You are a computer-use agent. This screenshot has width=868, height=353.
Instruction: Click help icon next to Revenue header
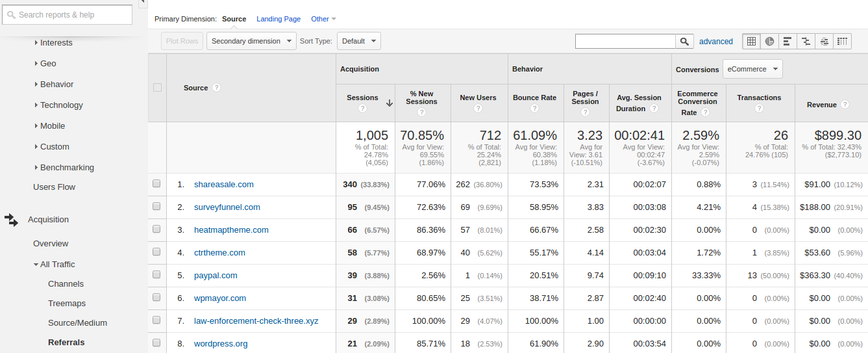(844, 105)
